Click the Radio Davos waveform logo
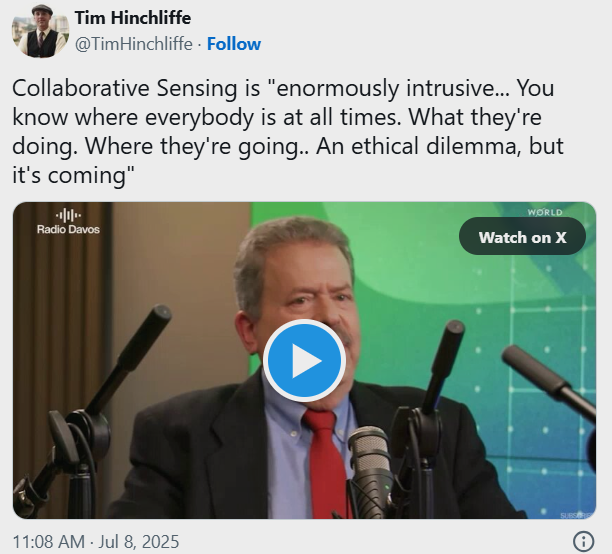 (x=68, y=215)
